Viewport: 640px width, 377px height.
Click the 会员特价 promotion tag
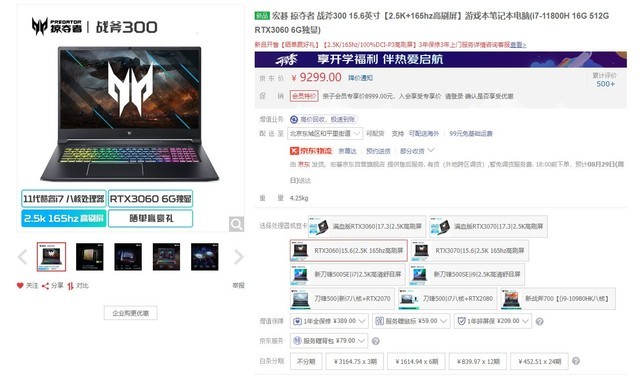pyautogui.click(x=304, y=96)
